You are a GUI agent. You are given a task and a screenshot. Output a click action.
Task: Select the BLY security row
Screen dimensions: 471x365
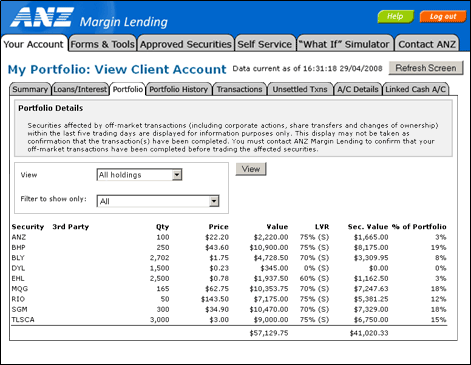(229, 258)
